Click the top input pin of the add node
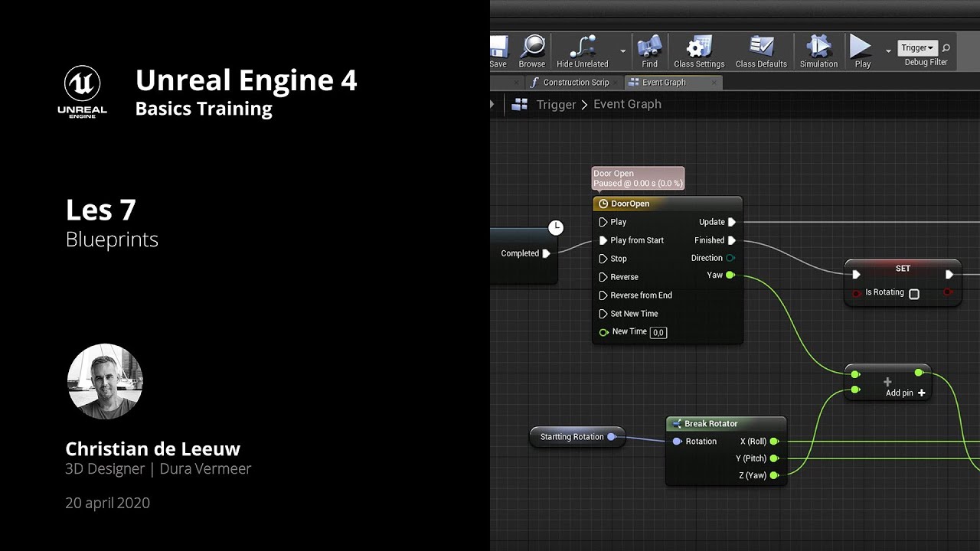Image resolution: width=980 pixels, height=551 pixels. (x=855, y=374)
